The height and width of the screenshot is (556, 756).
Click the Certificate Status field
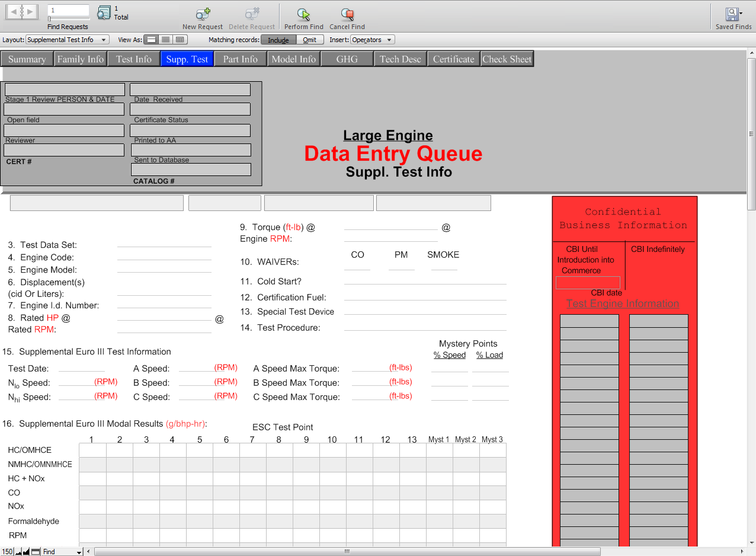pyautogui.click(x=190, y=109)
